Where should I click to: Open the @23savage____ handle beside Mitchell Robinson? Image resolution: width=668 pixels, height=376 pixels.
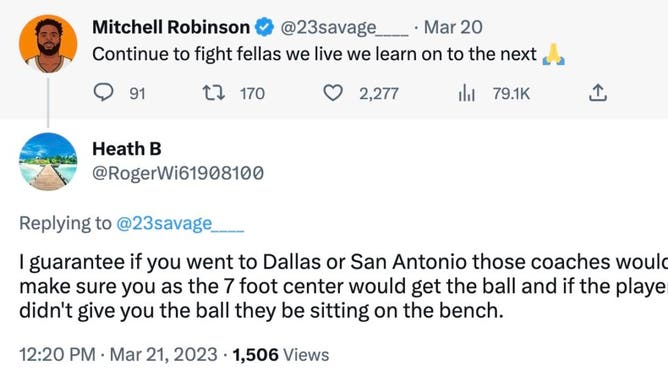[344, 28]
